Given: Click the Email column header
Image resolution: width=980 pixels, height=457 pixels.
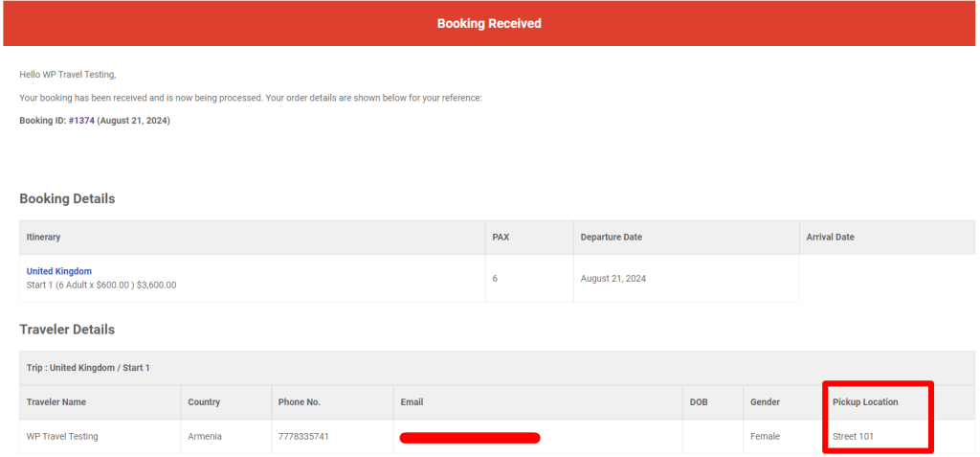Looking at the screenshot, I should point(412,402).
